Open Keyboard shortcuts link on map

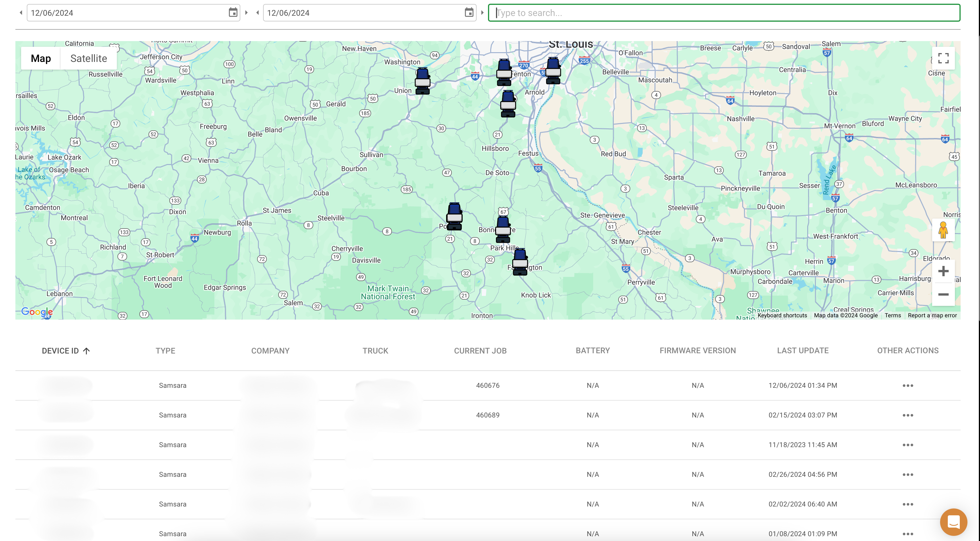click(782, 315)
